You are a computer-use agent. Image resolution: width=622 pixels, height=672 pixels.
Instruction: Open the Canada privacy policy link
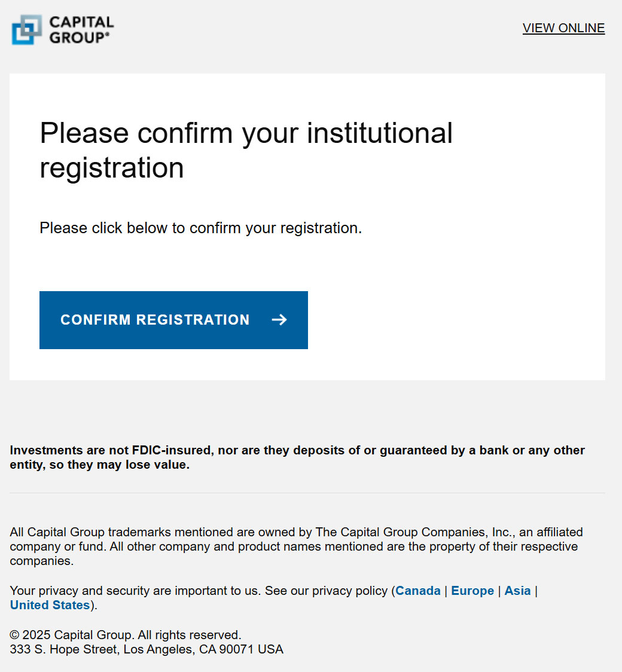[418, 591]
